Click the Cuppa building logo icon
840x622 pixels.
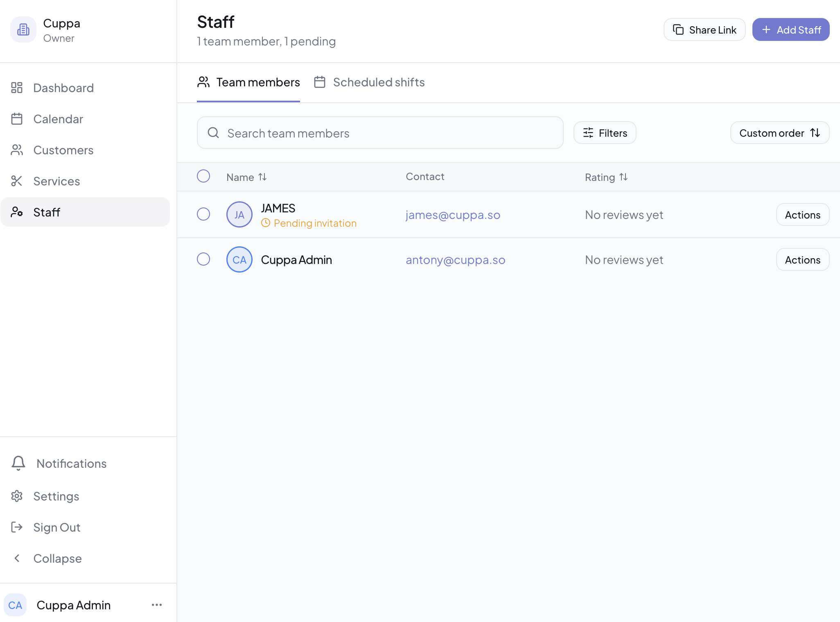point(23,29)
